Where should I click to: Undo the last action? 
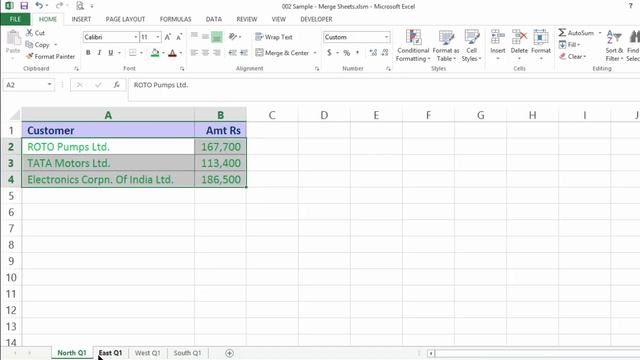[x=39, y=6]
